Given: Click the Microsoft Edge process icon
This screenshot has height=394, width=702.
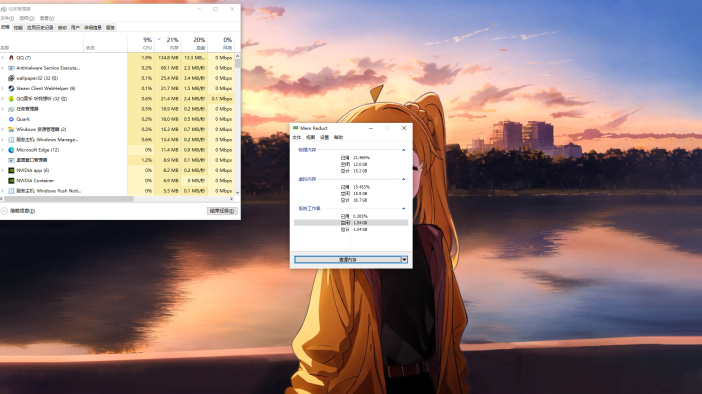Looking at the screenshot, I should 11,150.
